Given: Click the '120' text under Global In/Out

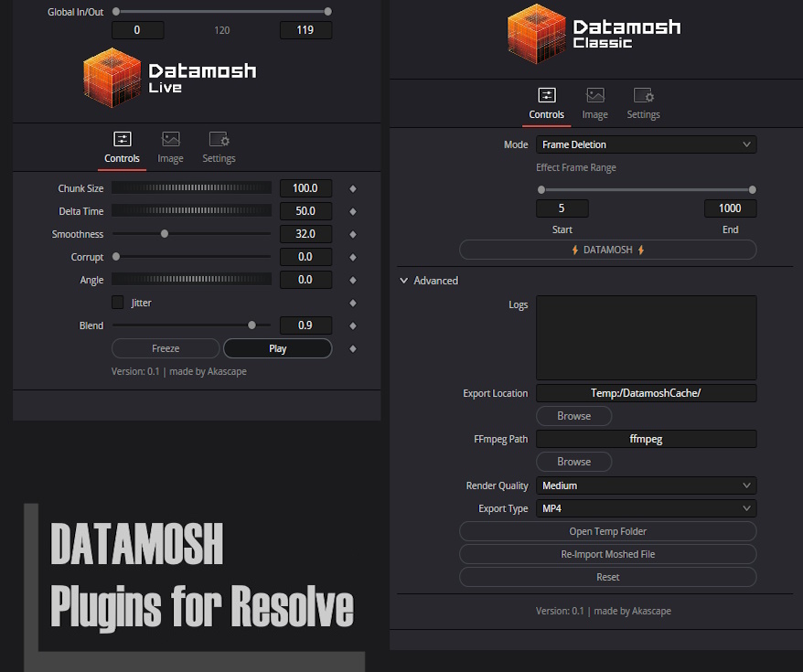Looking at the screenshot, I should (x=221, y=30).
